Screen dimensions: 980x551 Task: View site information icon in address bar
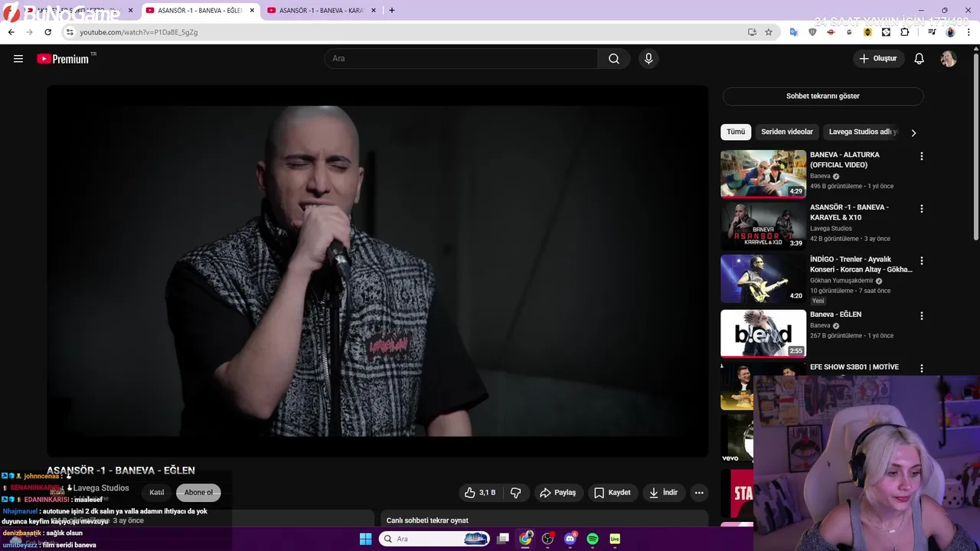(x=70, y=32)
